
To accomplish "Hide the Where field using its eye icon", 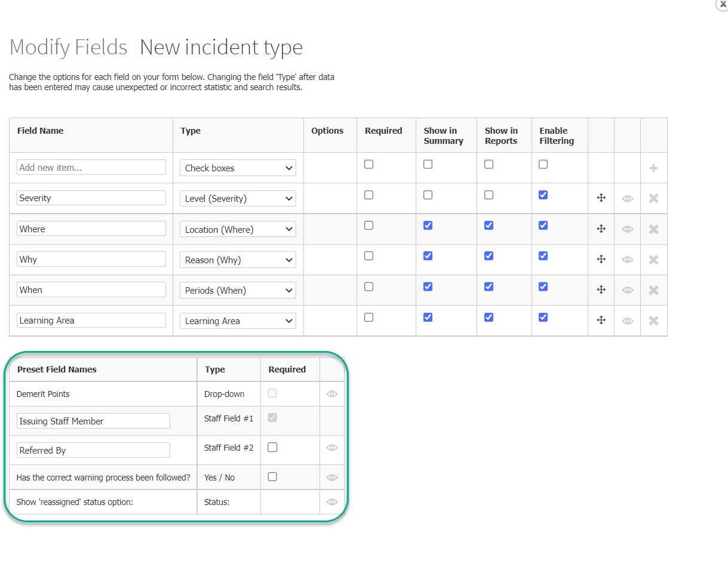I will click(x=627, y=229).
